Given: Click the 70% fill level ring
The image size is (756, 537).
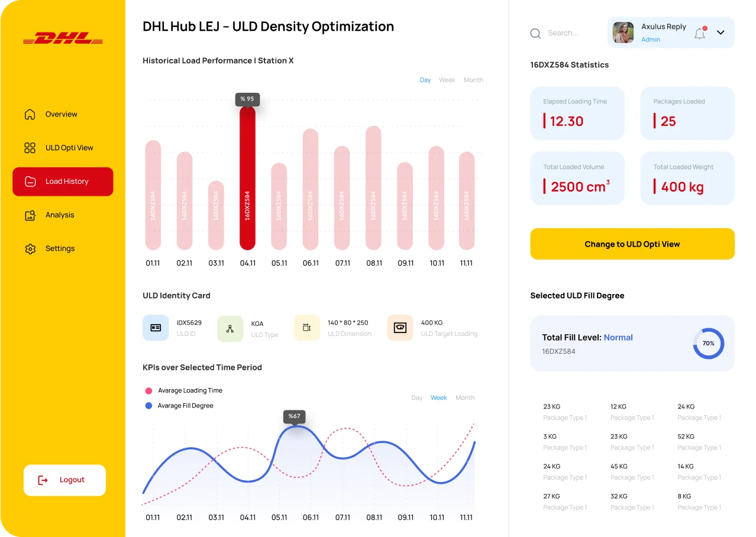Looking at the screenshot, I should (708, 344).
